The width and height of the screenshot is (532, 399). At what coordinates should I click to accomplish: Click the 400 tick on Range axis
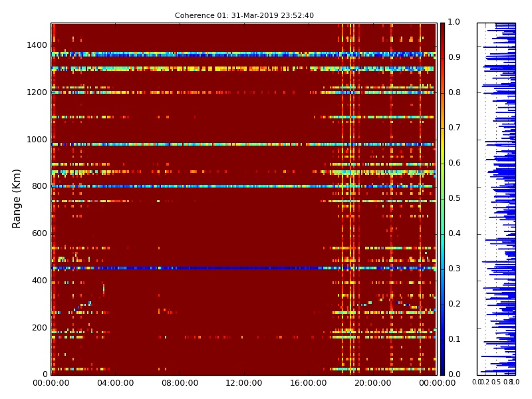pos(39,281)
